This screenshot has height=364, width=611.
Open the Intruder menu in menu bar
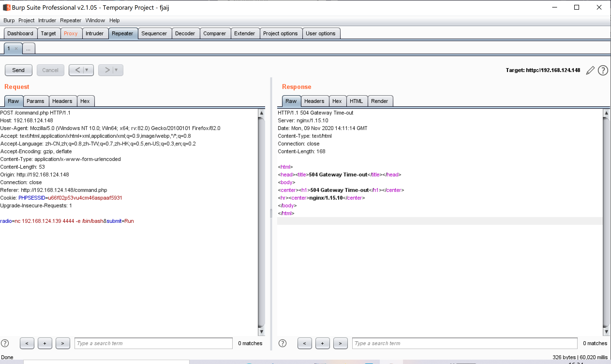[x=47, y=20]
